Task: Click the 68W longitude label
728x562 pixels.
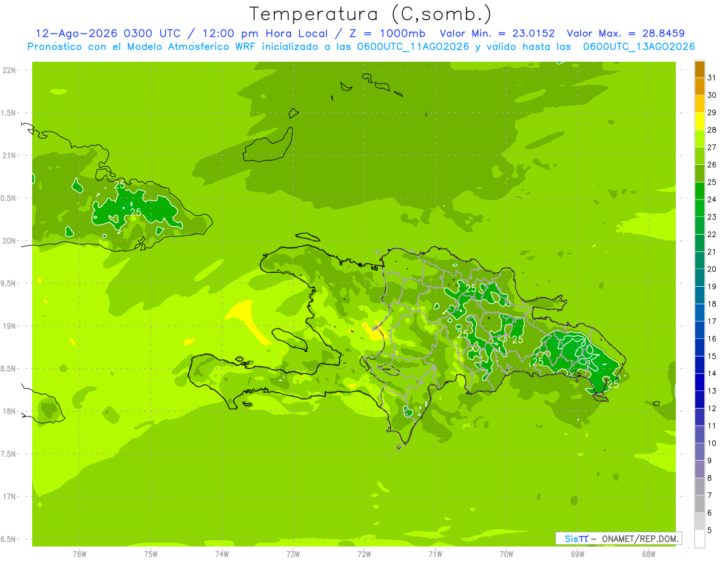Action: (649, 554)
